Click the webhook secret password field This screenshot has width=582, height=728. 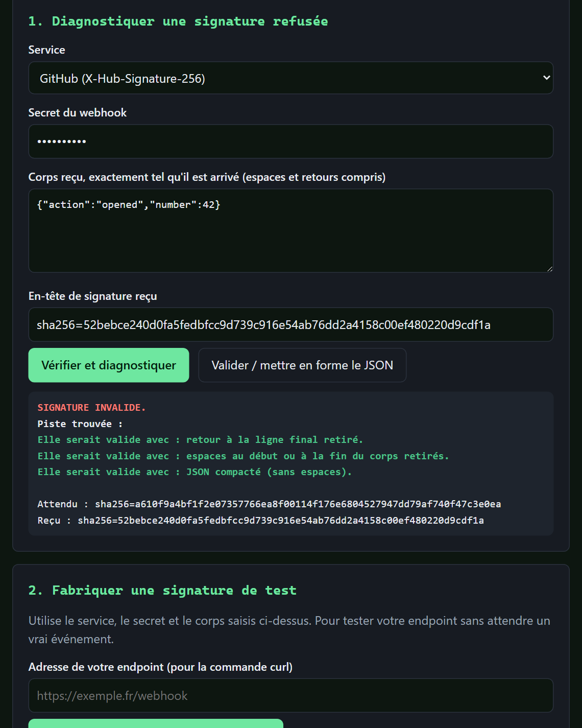pos(290,142)
